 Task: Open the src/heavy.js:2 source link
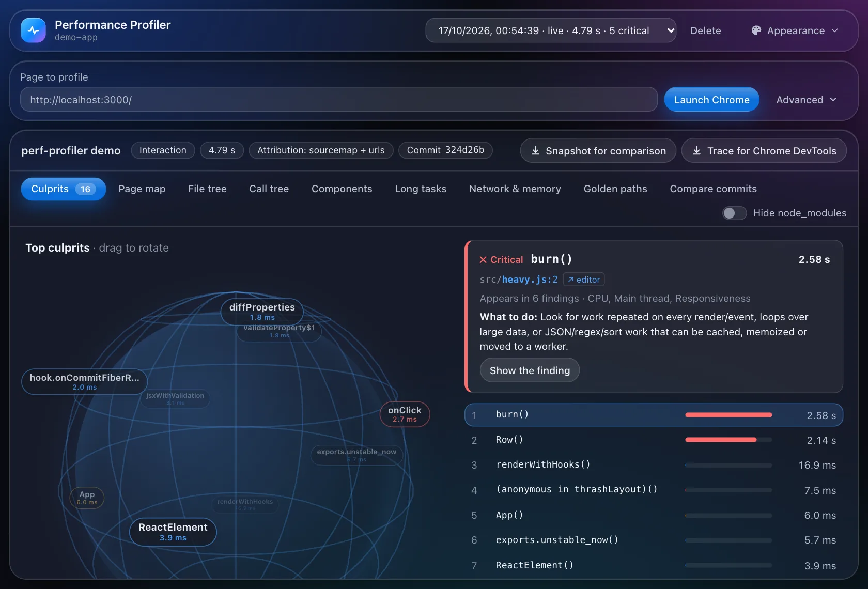point(519,280)
